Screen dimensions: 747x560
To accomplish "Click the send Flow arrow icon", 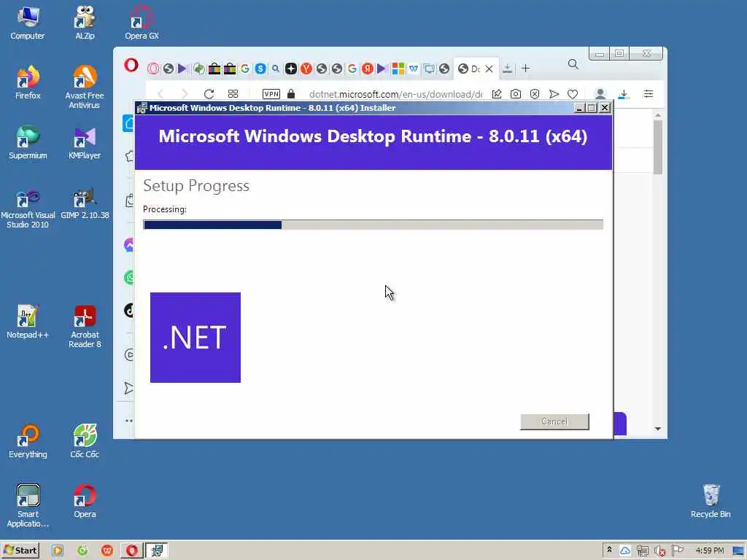I will [554, 94].
